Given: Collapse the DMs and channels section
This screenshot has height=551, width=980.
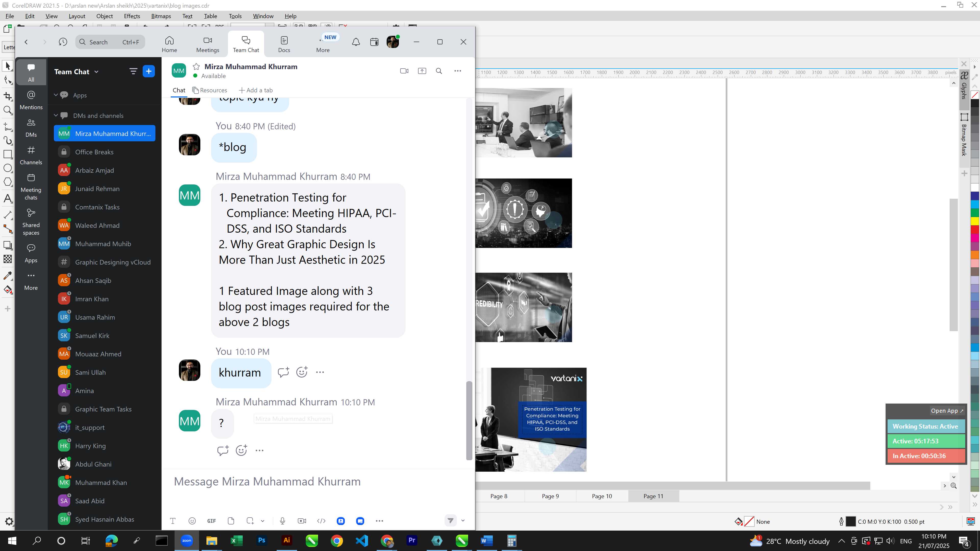Looking at the screenshot, I should point(56,115).
